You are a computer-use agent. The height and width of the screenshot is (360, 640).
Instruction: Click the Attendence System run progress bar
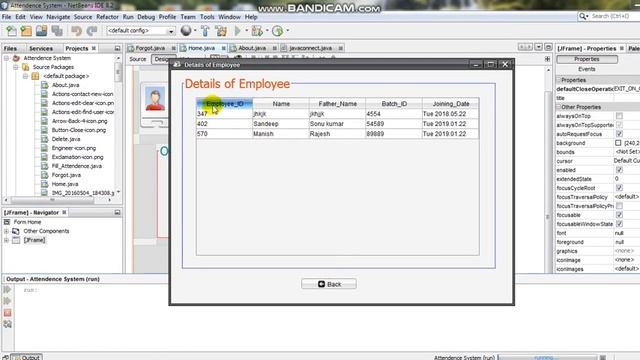tap(548, 358)
